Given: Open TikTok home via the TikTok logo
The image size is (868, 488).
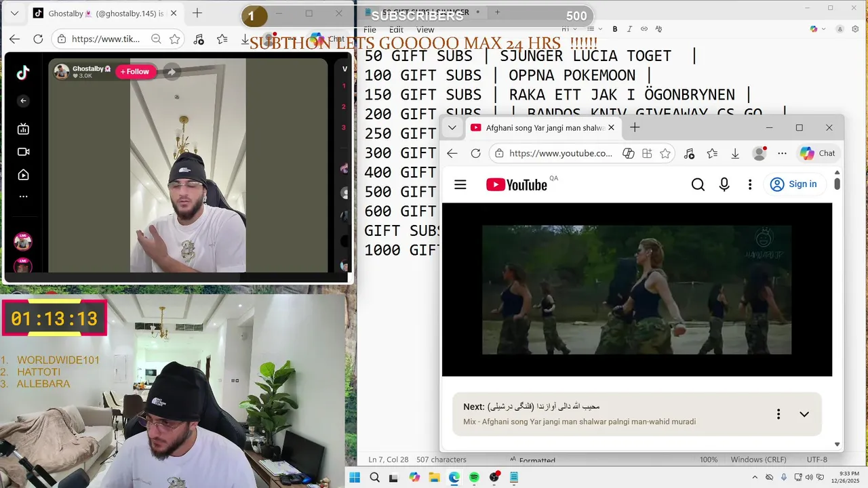Looking at the screenshot, I should tap(23, 73).
